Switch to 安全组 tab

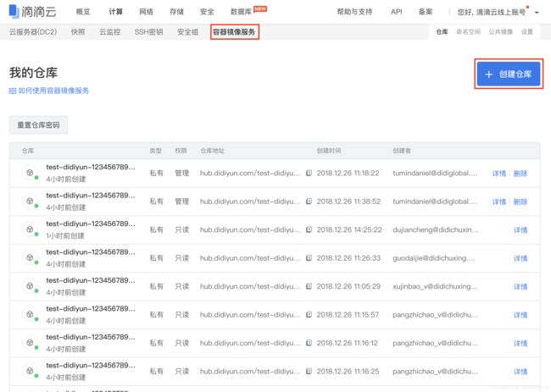pyautogui.click(x=187, y=32)
